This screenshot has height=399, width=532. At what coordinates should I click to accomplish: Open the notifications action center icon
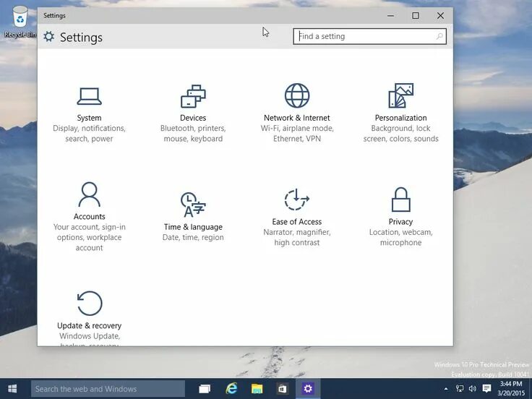point(487,388)
